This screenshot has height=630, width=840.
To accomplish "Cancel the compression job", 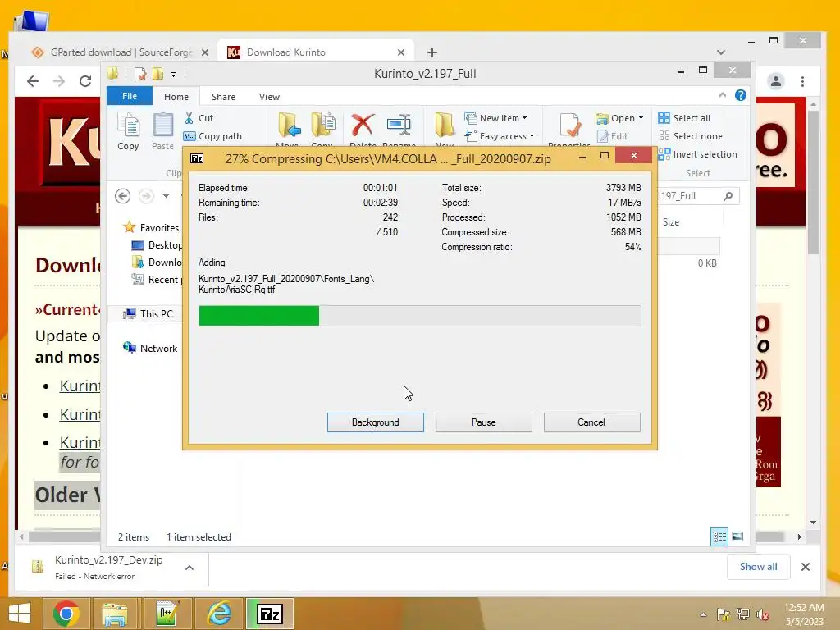I will (591, 422).
